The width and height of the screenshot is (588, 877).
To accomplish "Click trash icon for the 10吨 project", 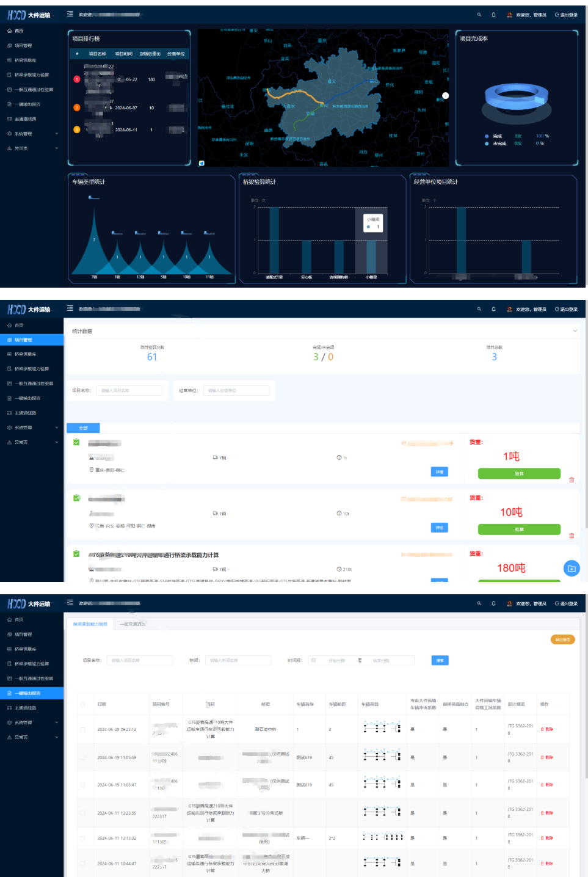I will coord(572,536).
